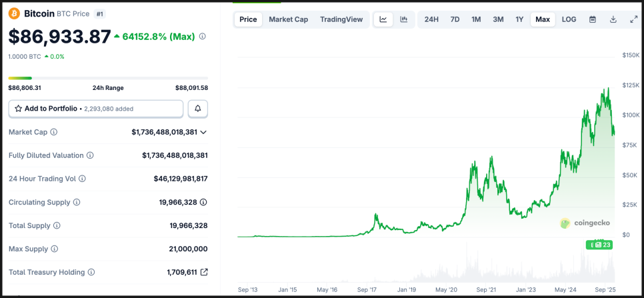Expand the Market Cap value chevron
Screen dimensions: 644x298
[x=203, y=132]
